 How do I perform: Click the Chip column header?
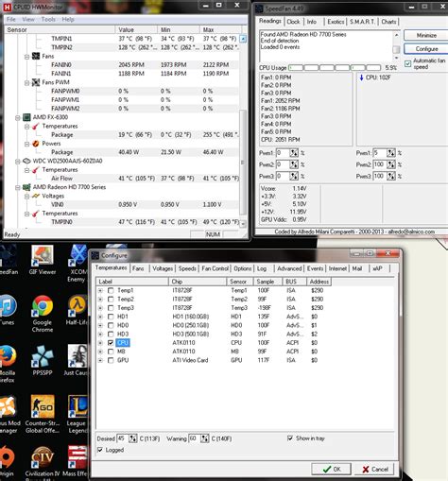[x=198, y=282]
